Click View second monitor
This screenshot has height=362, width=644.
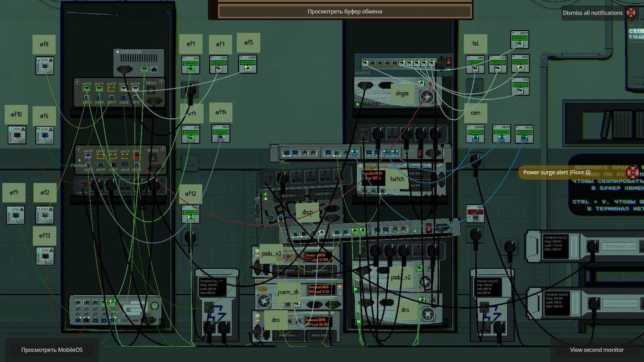(597, 350)
